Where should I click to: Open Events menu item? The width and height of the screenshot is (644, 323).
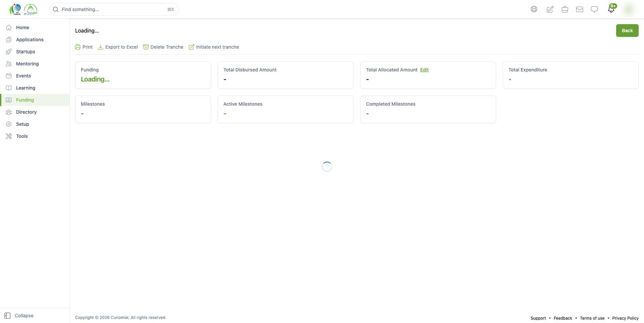tap(35, 76)
